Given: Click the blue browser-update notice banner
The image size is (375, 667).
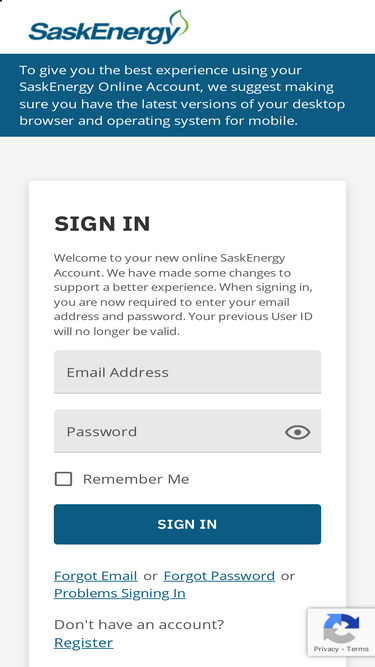Looking at the screenshot, I should (188, 95).
